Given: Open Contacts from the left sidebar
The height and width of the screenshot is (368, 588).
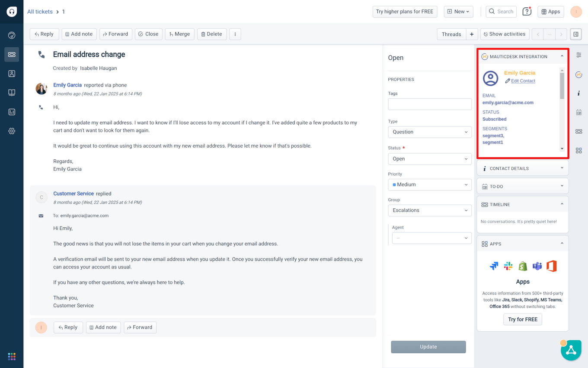Looking at the screenshot, I should click(x=12, y=74).
